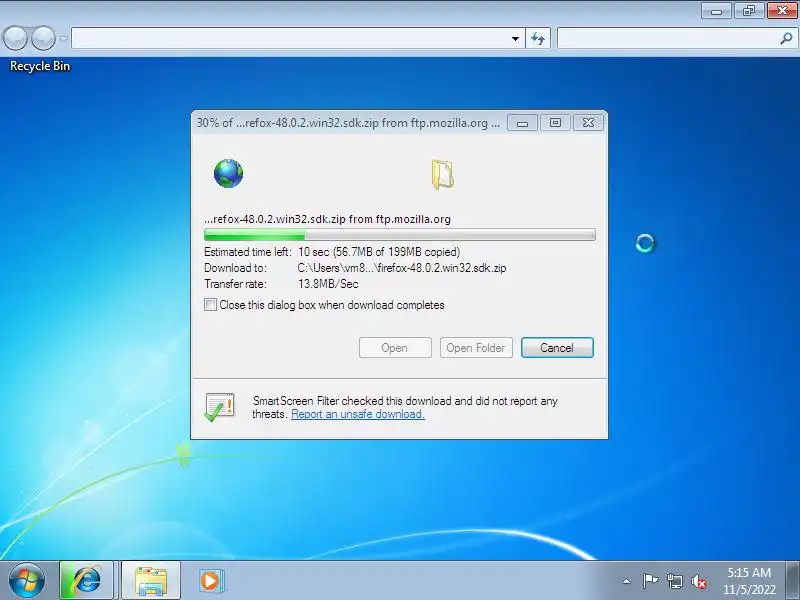Click the SmartScreen Filter checkmark icon
This screenshot has height=600, width=800.
pos(219,407)
